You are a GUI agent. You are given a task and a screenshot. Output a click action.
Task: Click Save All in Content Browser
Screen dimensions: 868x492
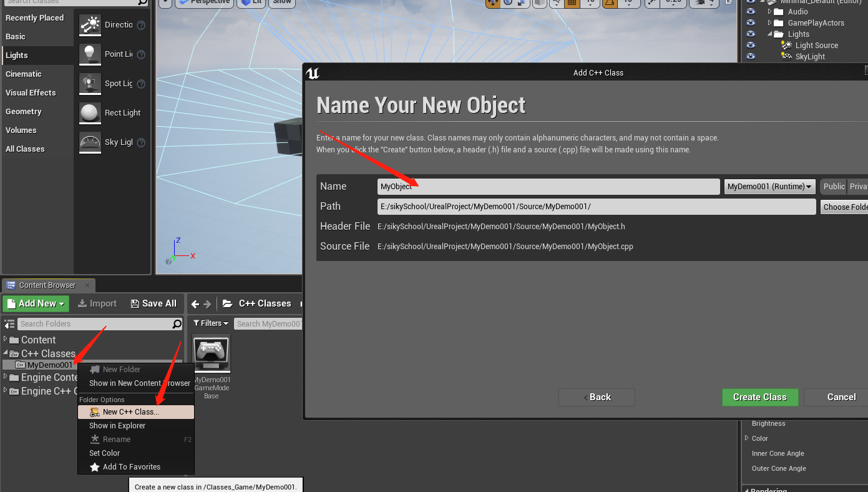click(x=154, y=303)
